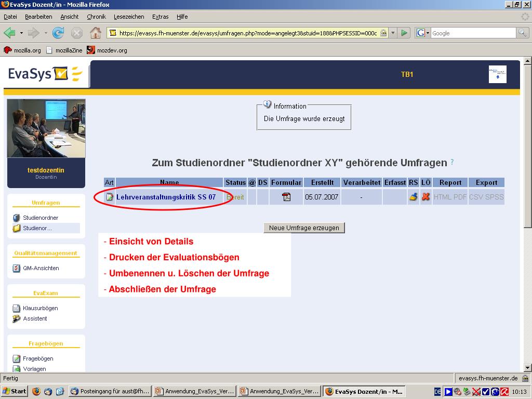532x399 pixels.
Task: Open the back history dropdown arrow
Action: [21, 33]
